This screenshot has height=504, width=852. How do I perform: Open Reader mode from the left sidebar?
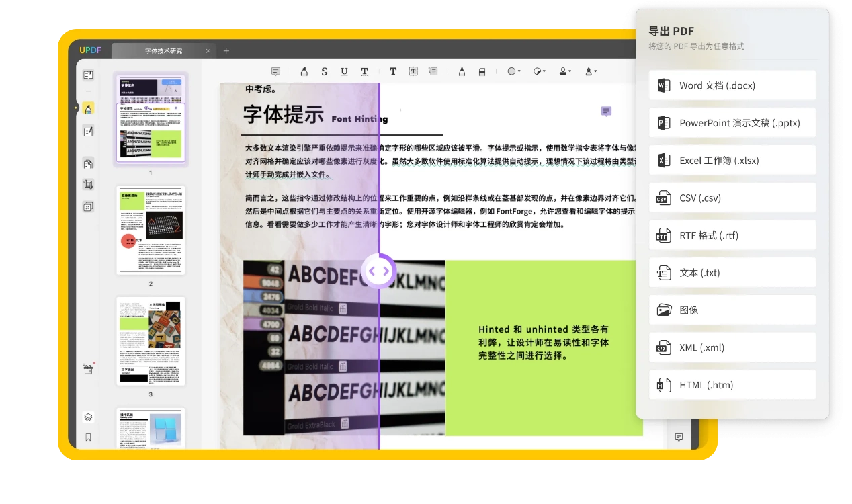(x=88, y=75)
